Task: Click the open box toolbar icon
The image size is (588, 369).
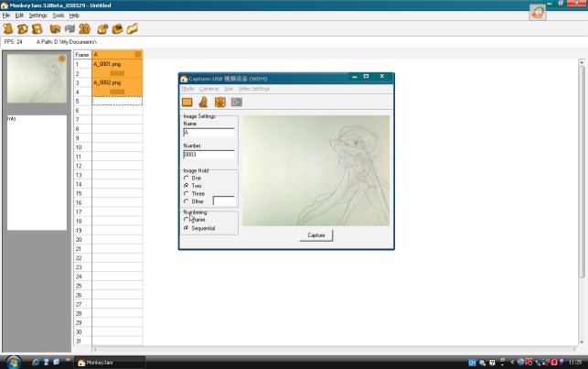Action: [117, 28]
